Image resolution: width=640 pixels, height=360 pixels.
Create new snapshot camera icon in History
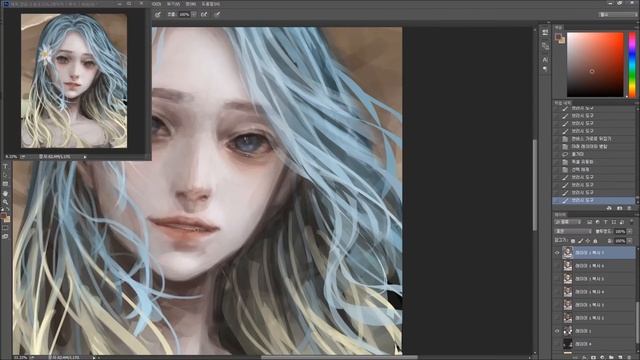click(x=620, y=208)
